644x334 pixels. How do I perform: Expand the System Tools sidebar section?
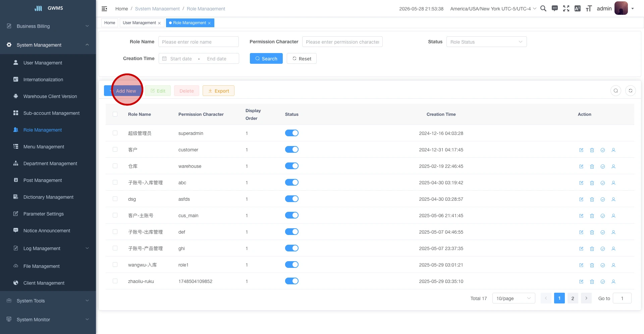point(48,301)
